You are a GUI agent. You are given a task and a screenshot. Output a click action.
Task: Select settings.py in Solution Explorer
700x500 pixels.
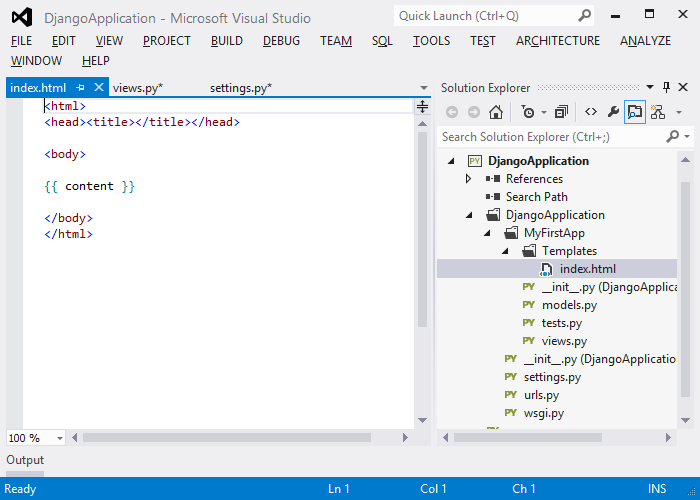pos(552,377)
